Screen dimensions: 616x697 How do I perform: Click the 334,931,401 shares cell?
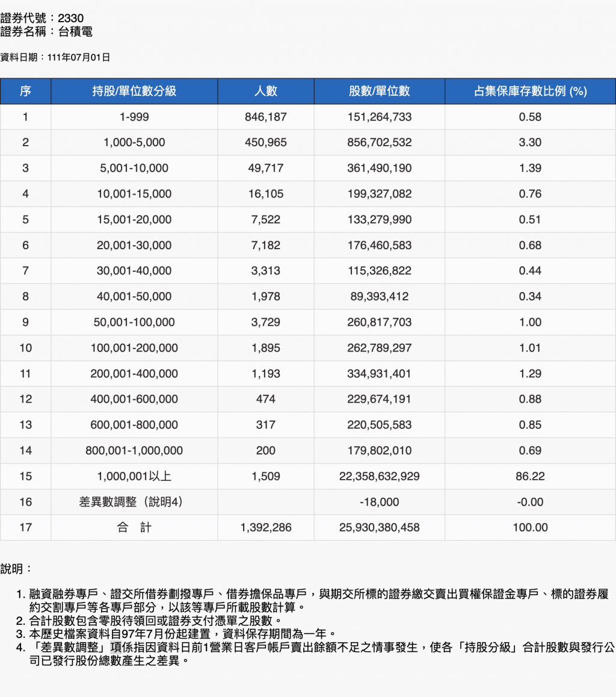pos(379,374)
